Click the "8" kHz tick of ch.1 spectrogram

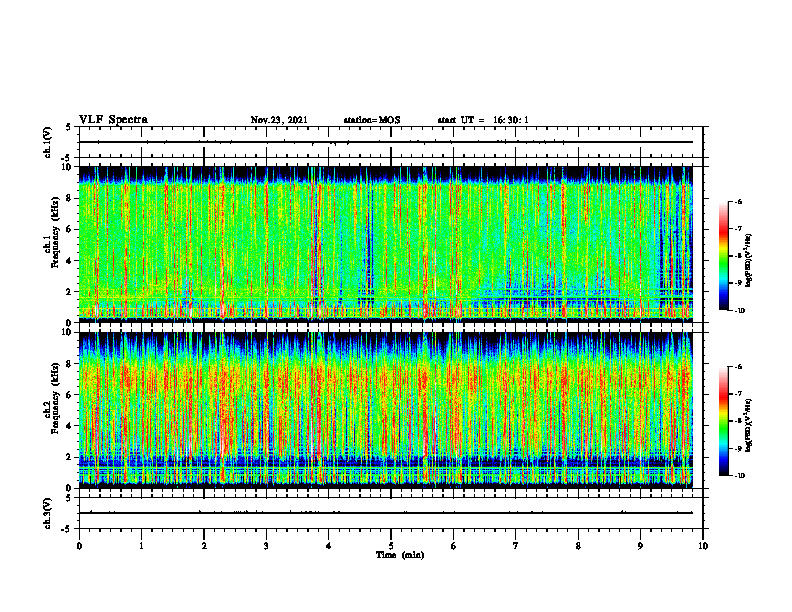pos(70,198)
